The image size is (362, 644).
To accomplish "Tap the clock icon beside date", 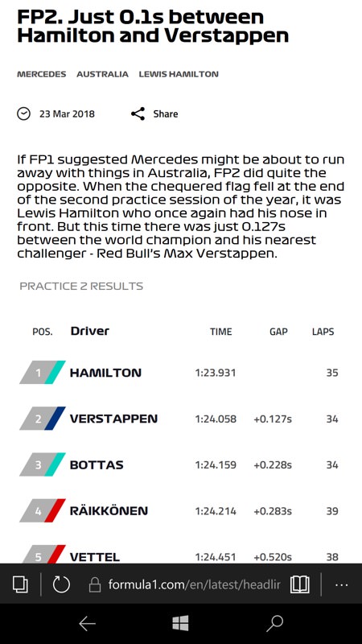I will tap(24, 114).
